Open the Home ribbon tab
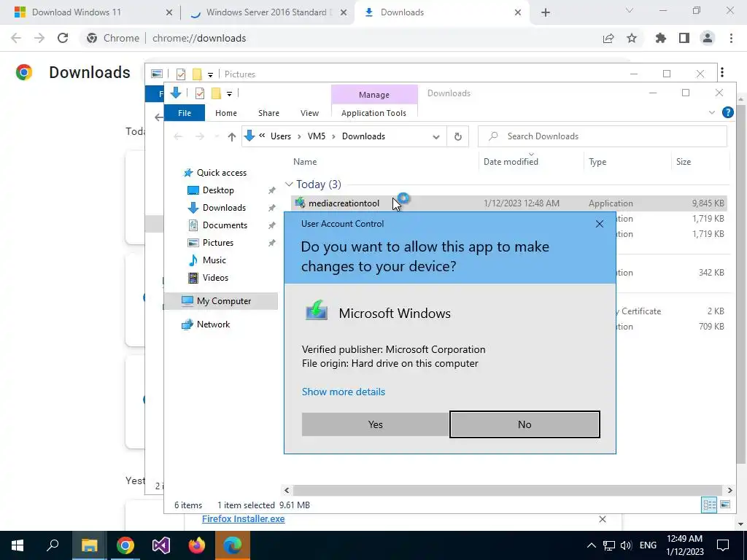The height and width of the screenshot is (560, 747). [226, 113]
